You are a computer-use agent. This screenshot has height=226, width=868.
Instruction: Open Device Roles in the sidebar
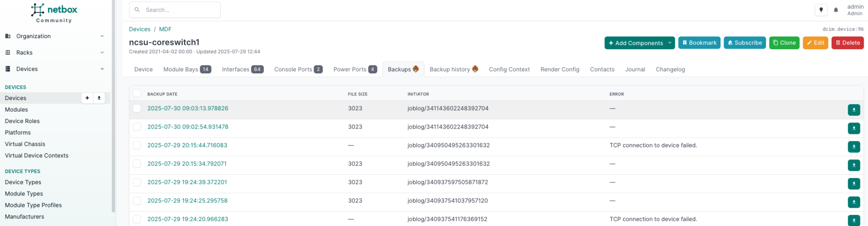tap(22, 121)
